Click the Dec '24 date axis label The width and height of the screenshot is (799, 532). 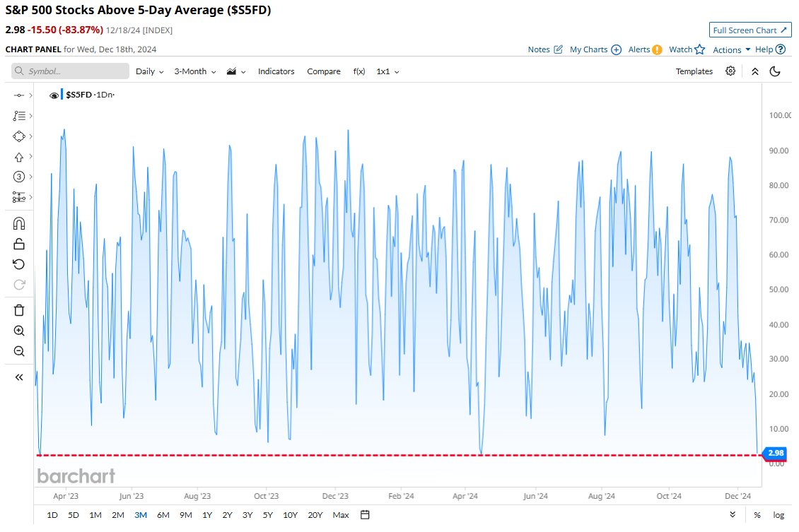point(737,496)
